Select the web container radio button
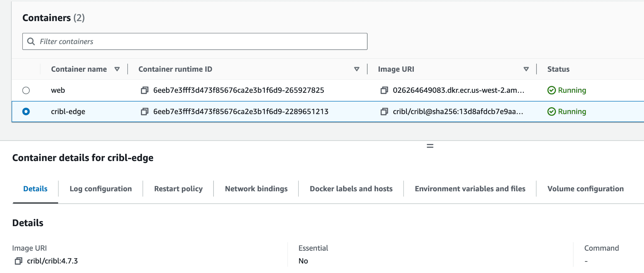 coord(26,91)
